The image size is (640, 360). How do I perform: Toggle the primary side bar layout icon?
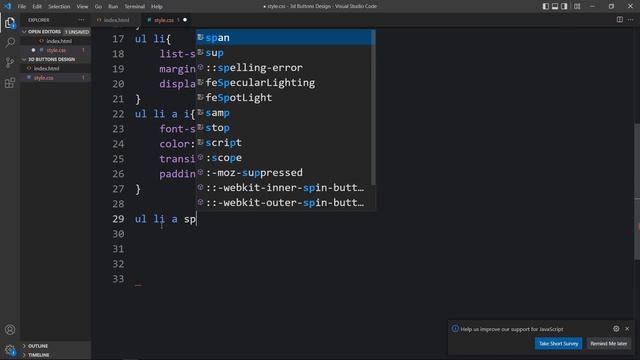[546, 6]
